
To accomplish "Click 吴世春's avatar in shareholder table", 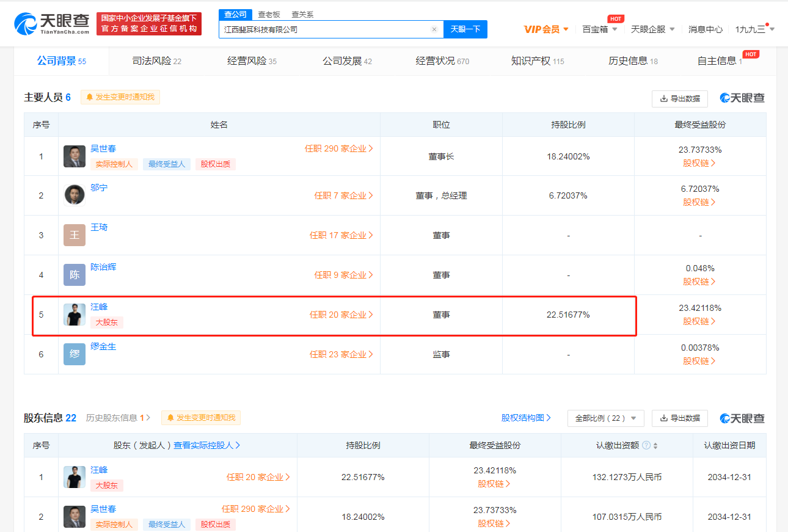I will [75, 517].
